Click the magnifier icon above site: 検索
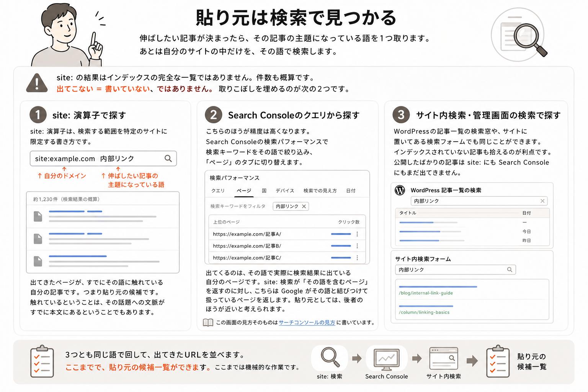The height and width of the screenshot is (392, 588). pos(330,358)
